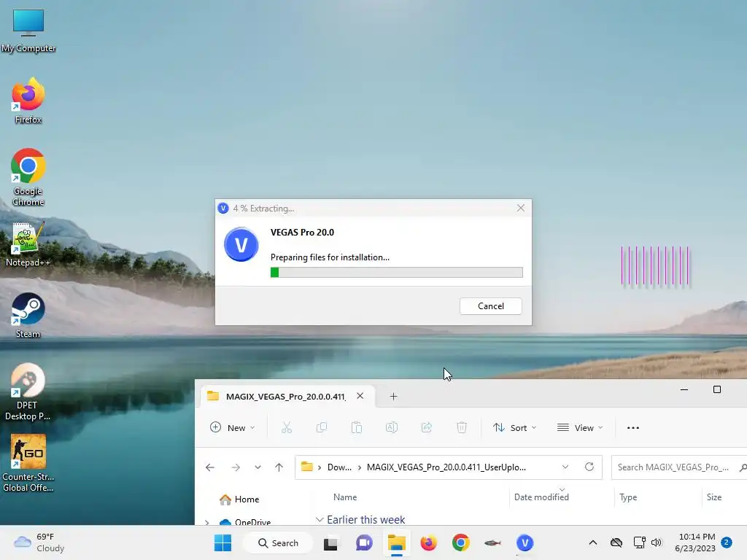The image size is (747, 560).
Task: Sort by Name column header
Action: [345, 497]
